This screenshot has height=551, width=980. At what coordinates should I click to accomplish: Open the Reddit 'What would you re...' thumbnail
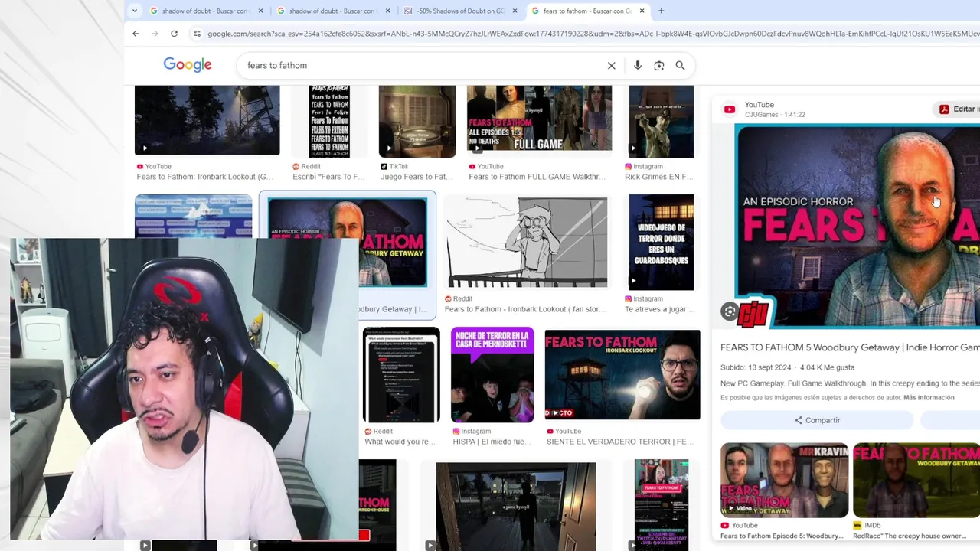pyautogui.click(x=400, y=375)
